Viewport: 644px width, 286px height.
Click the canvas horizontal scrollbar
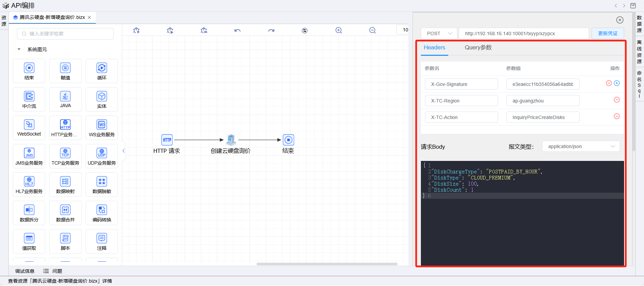[x=327, y=264]
